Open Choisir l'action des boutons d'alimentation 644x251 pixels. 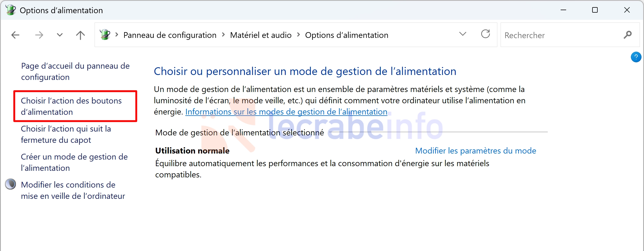(71, 106)
